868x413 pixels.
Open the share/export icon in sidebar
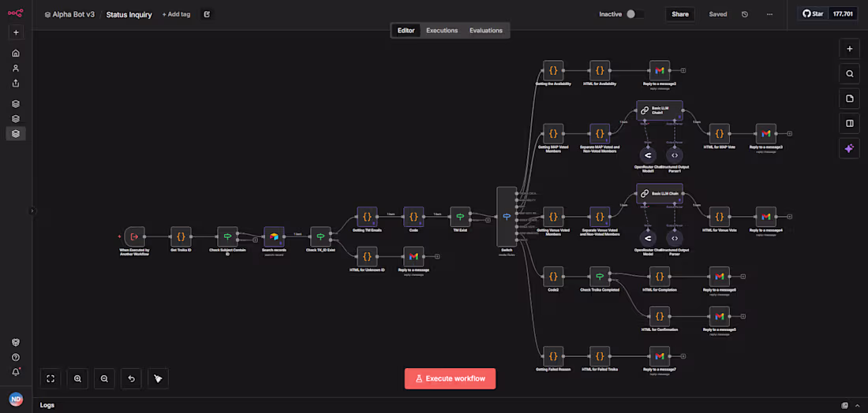pos(16,83)
